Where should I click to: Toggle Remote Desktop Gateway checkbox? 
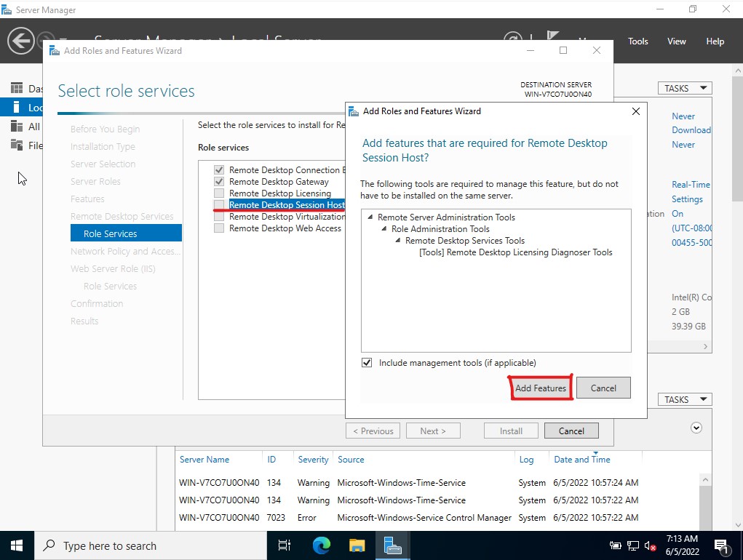219,181
